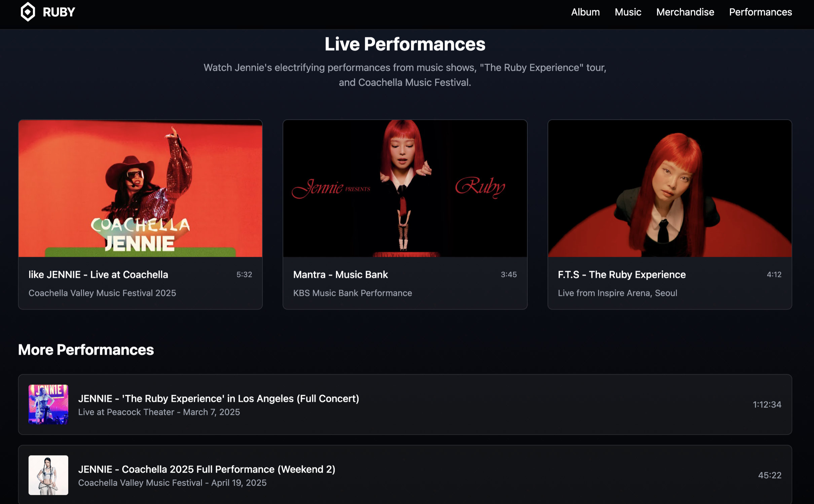This screenshot has width=814, height=504.
Task: Click the RUBY brand name text
Action: [59, 12]
